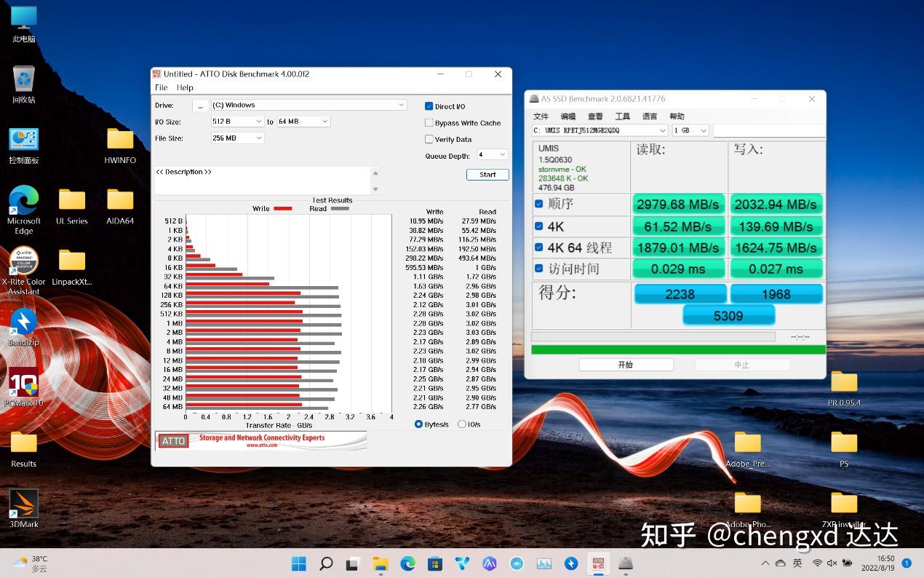Image resolution: width=924 pixels, height=578 pixels.
Task: Launch 3DMark desktop shortcut
Action: (x=24, y=509)
